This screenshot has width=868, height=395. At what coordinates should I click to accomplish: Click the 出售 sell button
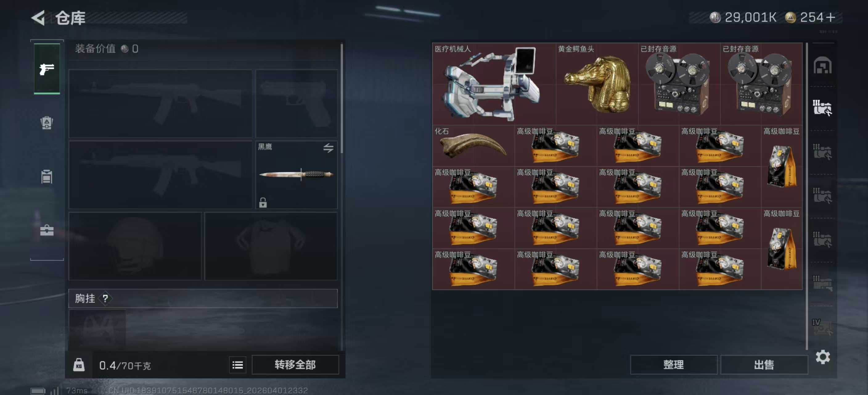764,365
